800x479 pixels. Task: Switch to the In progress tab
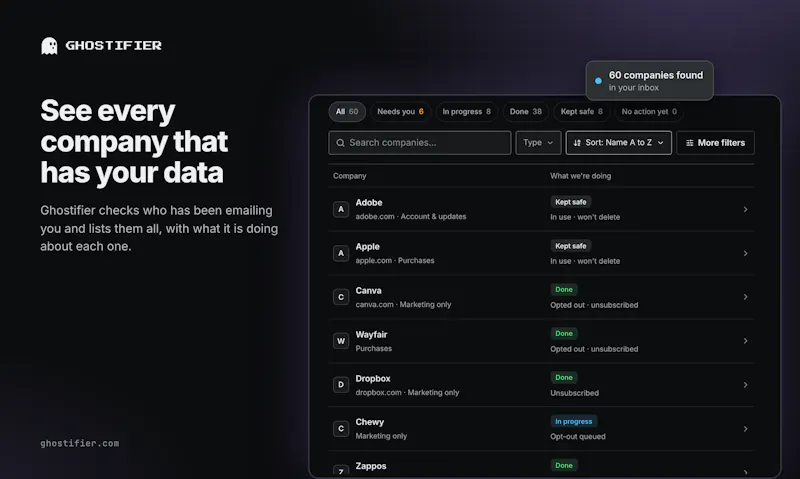466,112
